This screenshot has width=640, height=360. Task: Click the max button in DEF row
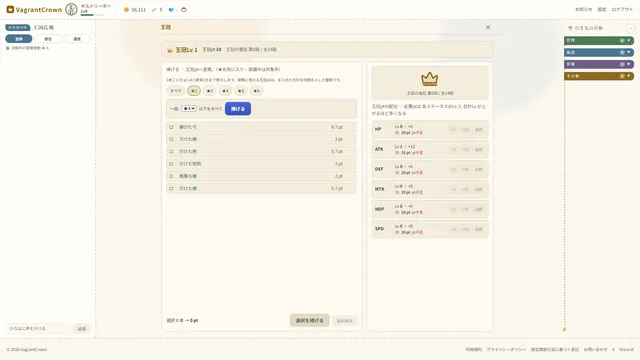(x=478, y=169)
